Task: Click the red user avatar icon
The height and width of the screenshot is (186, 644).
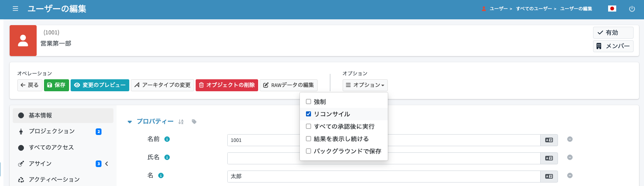Action: [23, 41]
